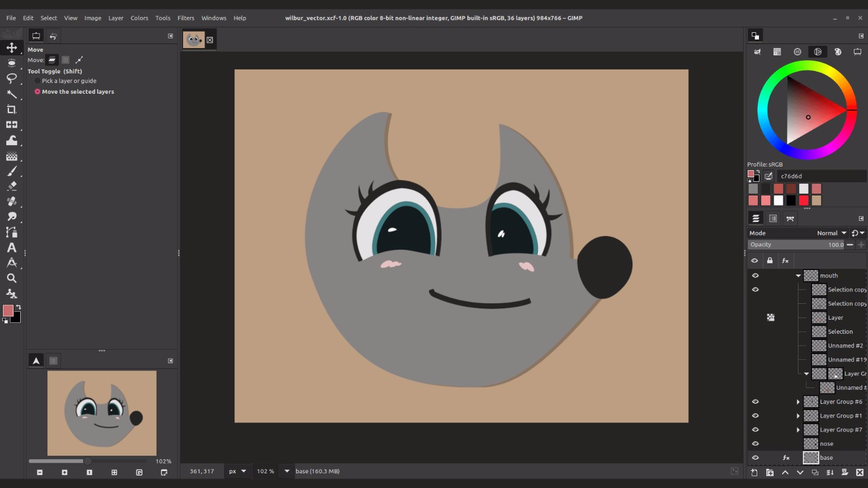Screen dimensions: 868x488
Task: Select the Paintbrush tool
Action: (x=11, y=171)
